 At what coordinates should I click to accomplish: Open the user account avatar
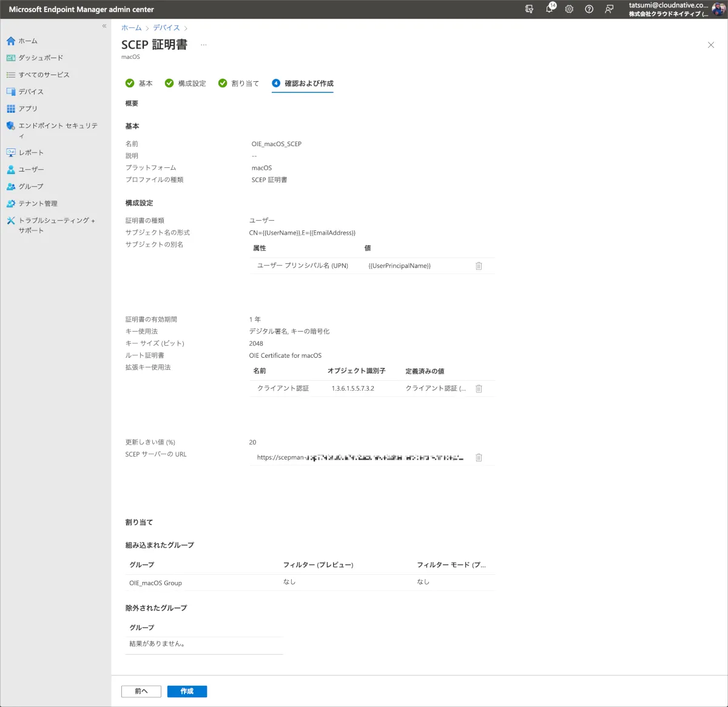(718, 9)
